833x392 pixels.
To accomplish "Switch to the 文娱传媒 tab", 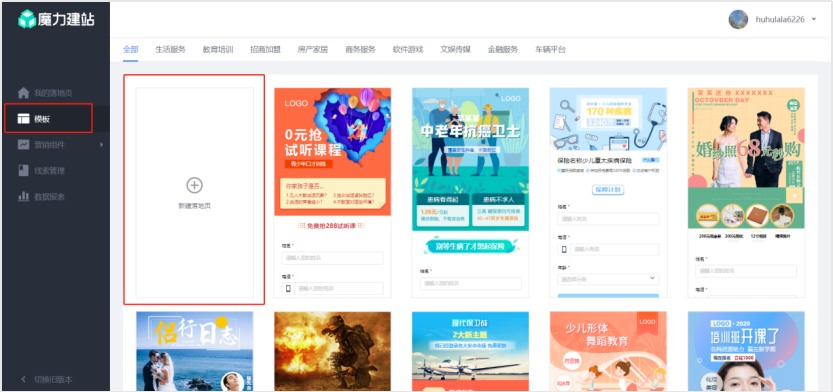I will tap(455, 49).
